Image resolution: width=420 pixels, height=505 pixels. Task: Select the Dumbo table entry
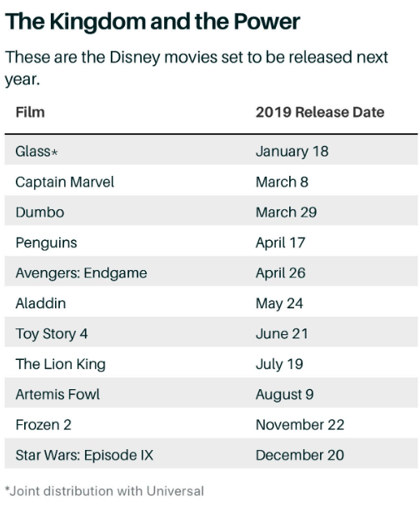pos(211,212)
